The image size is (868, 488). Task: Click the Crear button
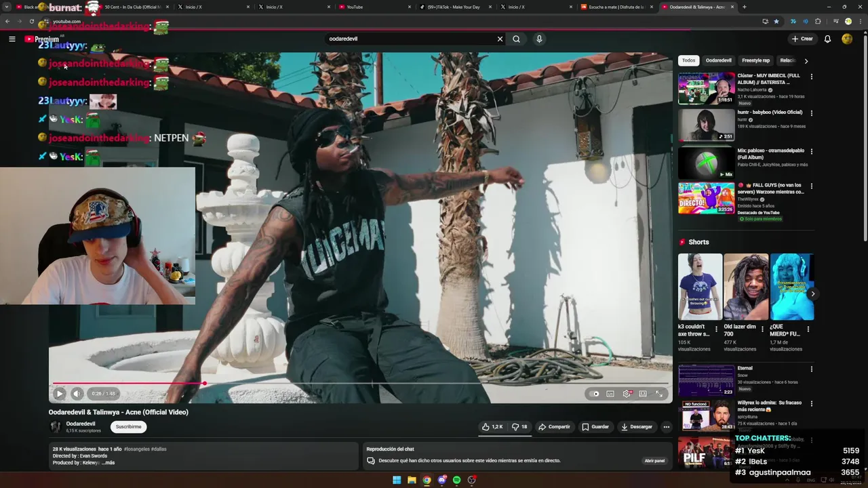pos(802,39)
